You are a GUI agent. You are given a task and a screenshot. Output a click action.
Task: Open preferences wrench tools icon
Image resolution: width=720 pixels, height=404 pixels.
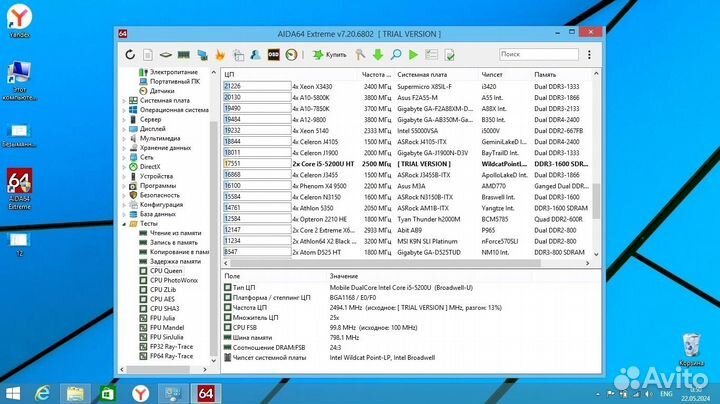[x=359, y=55]
